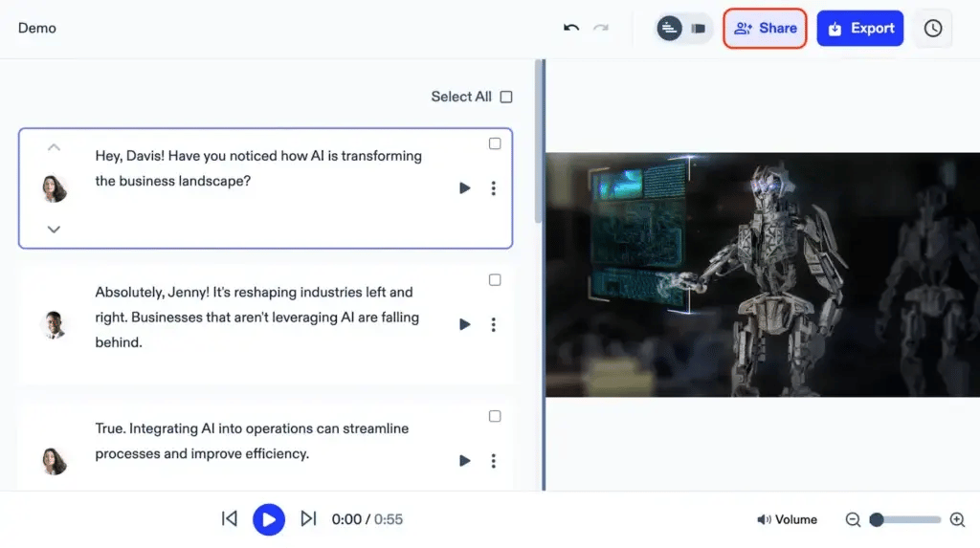Click the Export button
The width and height of the screenshot is (980, 548).
click(x=859, y=29)
